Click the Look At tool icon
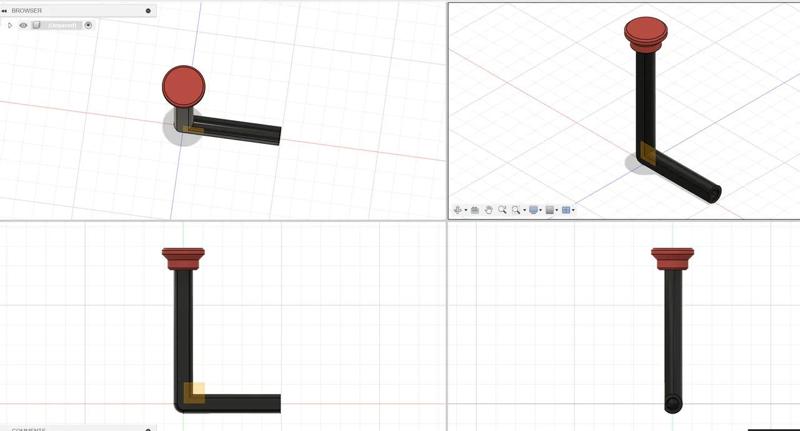This screenshot has height=431, width=800. [475, 210]
